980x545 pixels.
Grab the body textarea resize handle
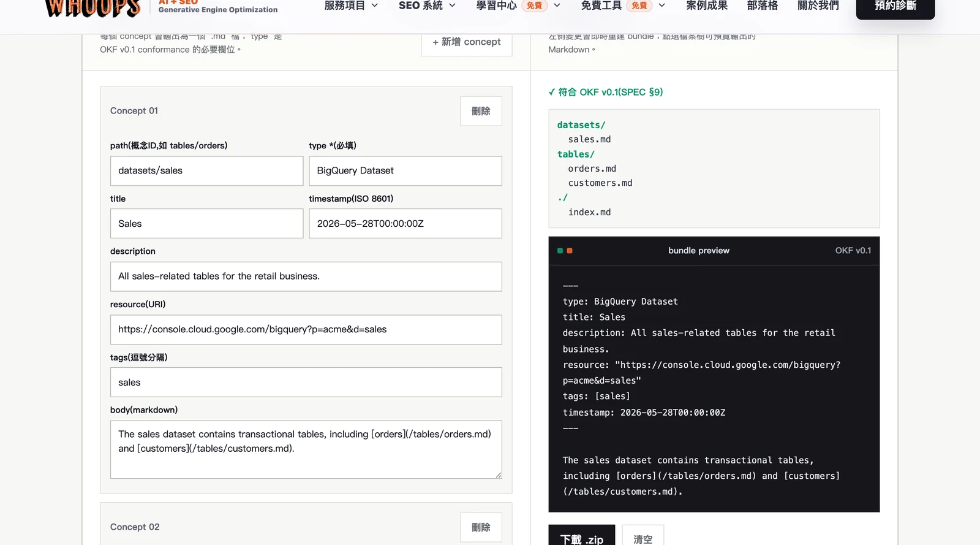(498, 474)
